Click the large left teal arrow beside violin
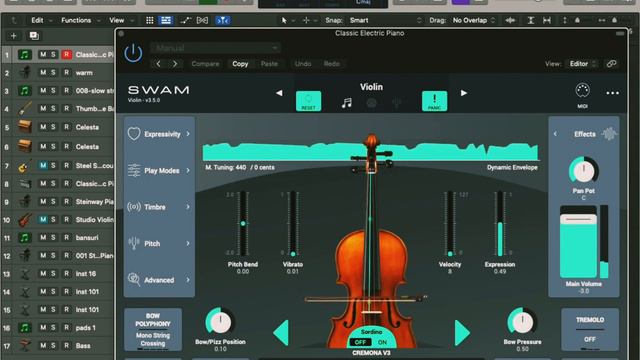The height and width of the screenshot is (360, 640). tap(281, 333)
